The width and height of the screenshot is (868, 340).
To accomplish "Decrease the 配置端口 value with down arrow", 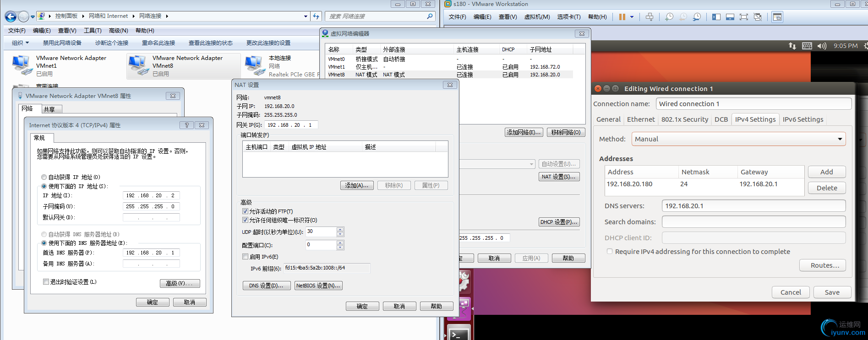I will (x=340, y=248).
